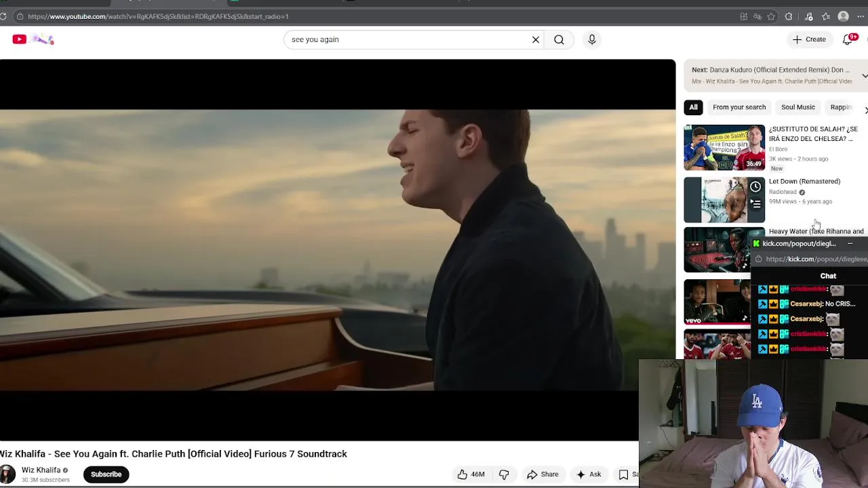Open the Sustituto de Salah video thumbnail
The height and width of the screenshot is (488, 868).
coord(724,147)
